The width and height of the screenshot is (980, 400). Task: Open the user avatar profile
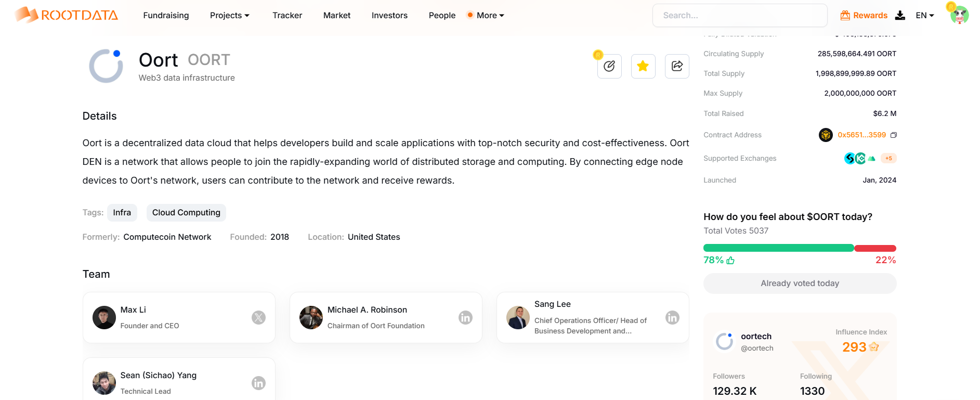click(959, 15)
